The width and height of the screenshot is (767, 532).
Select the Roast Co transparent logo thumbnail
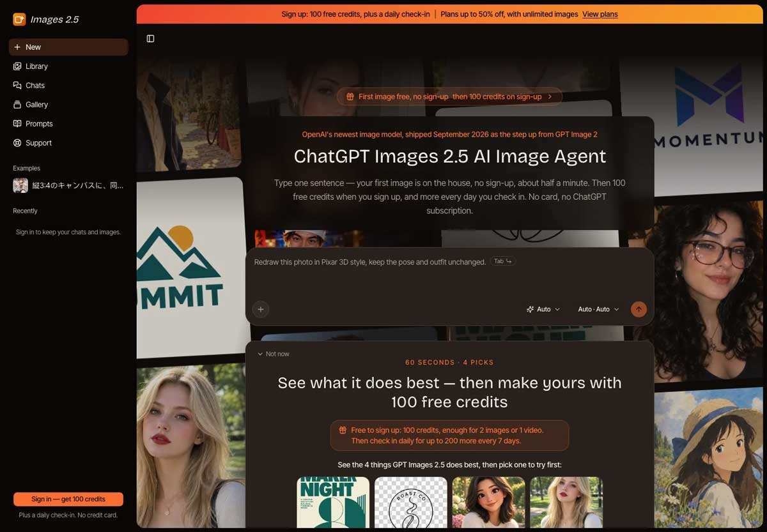pyautogui.click(x=411, y=502)
